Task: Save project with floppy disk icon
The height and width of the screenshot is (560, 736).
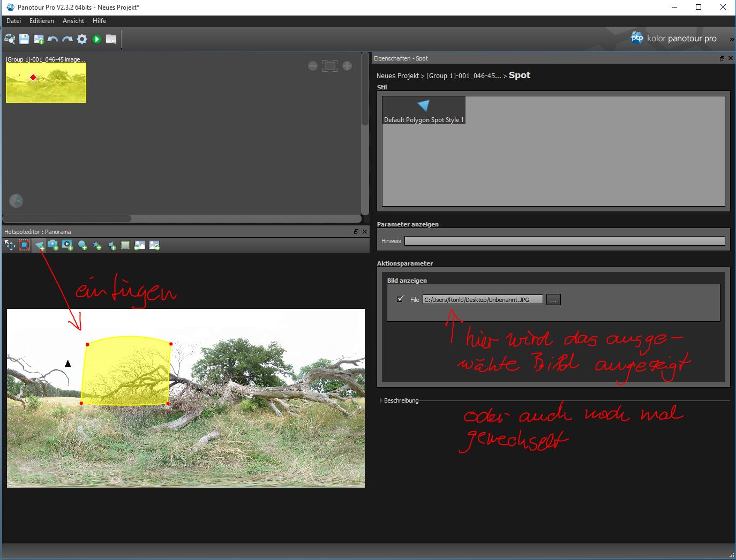Action: pos(24,39)
